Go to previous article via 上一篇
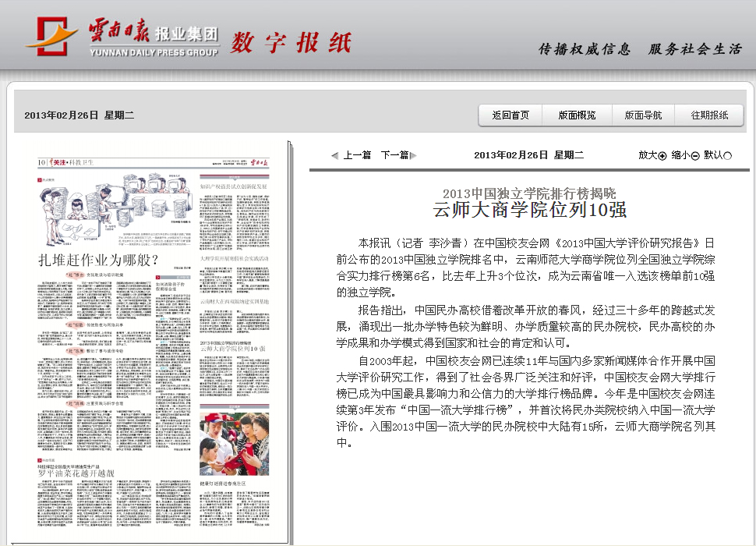Image resolution: width=756 pixels, height=546 pixels. tap(357, 155)
